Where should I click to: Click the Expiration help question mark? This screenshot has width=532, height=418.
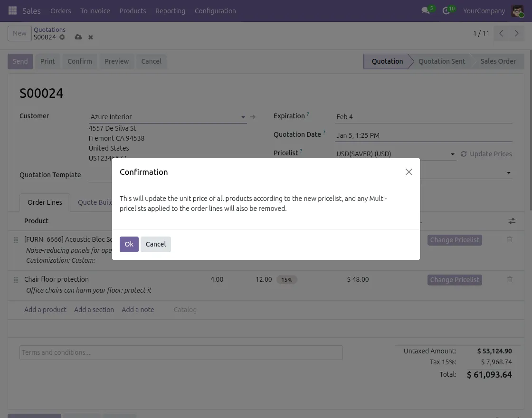click(308, 114)
